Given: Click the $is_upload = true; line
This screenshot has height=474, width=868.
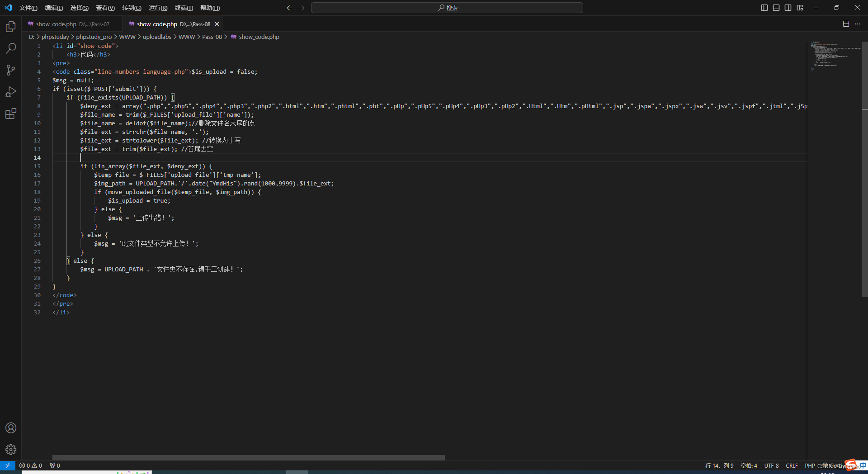Looking at the screenshot, I should [139, 200].
